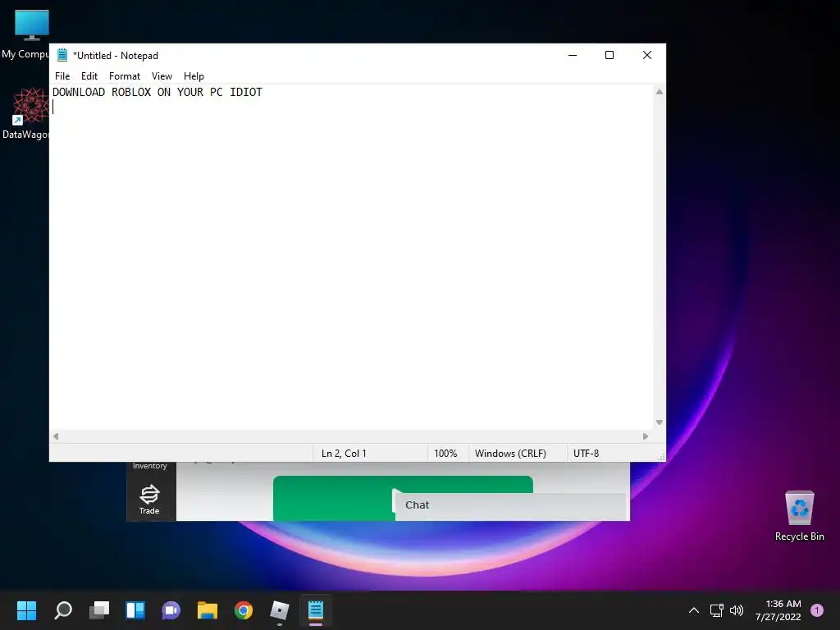Image resolution: width=840 pixels, height=630 pixels.
Task: Click Inventory label in Roblox sidebar
Action: coord(149,466)
